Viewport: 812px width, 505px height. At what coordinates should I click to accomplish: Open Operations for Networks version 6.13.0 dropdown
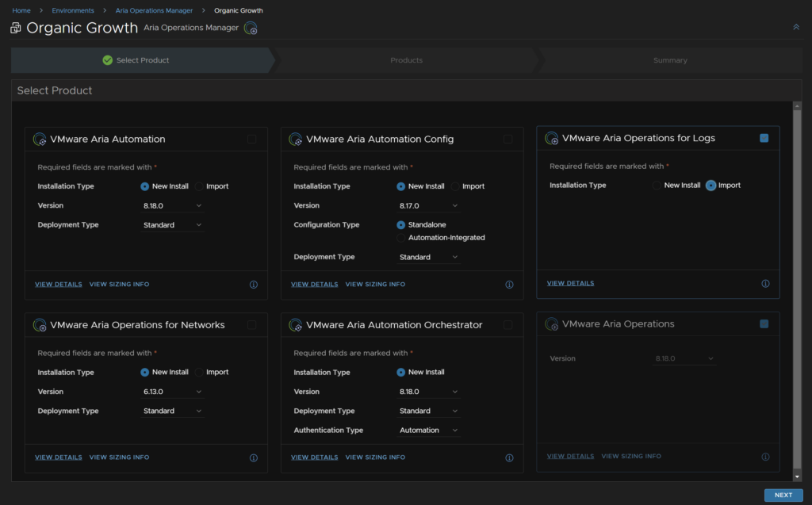pos(172,392)
